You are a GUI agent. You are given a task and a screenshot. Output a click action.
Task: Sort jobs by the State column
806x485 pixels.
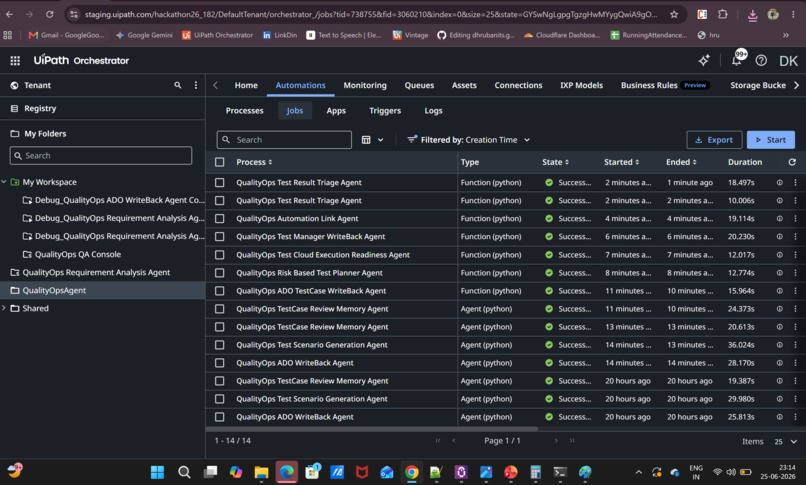tap(555, 162)
